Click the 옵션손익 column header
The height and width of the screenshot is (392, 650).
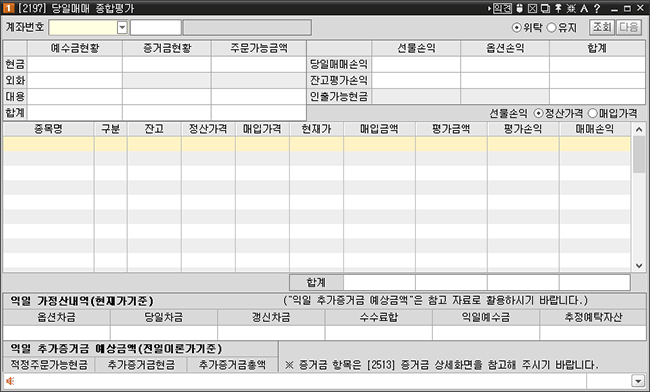click(505, 48)
